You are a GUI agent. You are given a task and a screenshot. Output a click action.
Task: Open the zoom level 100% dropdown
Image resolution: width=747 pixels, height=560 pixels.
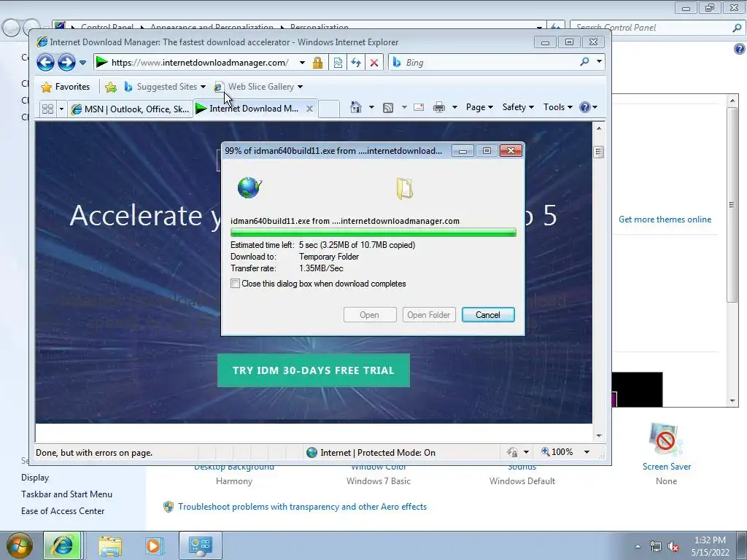pos(587,452)
